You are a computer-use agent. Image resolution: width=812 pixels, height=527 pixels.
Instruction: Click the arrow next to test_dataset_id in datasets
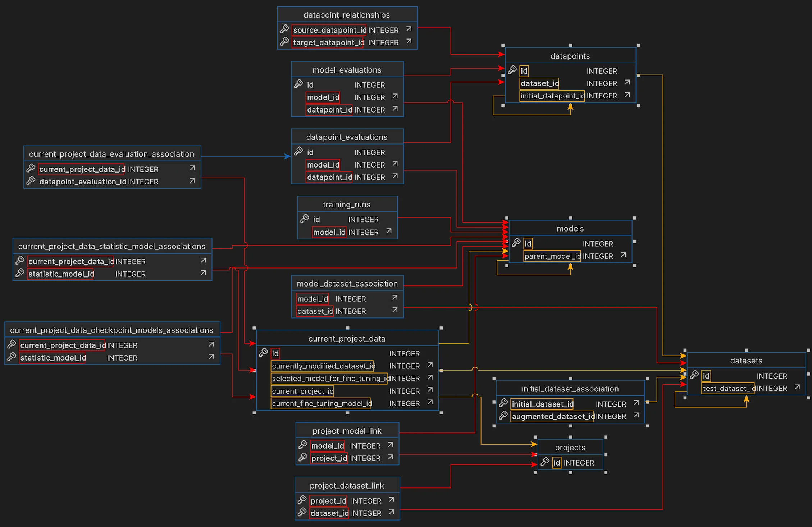(798, 387)
